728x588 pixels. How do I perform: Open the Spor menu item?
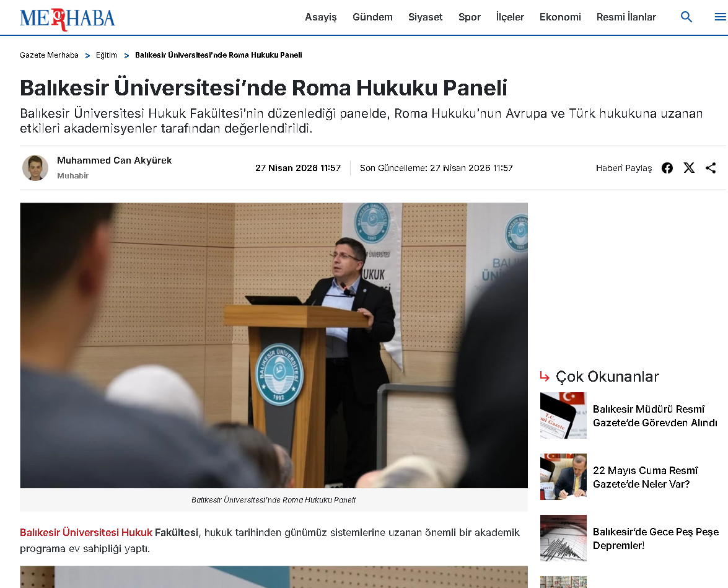(x=470, y=17)
